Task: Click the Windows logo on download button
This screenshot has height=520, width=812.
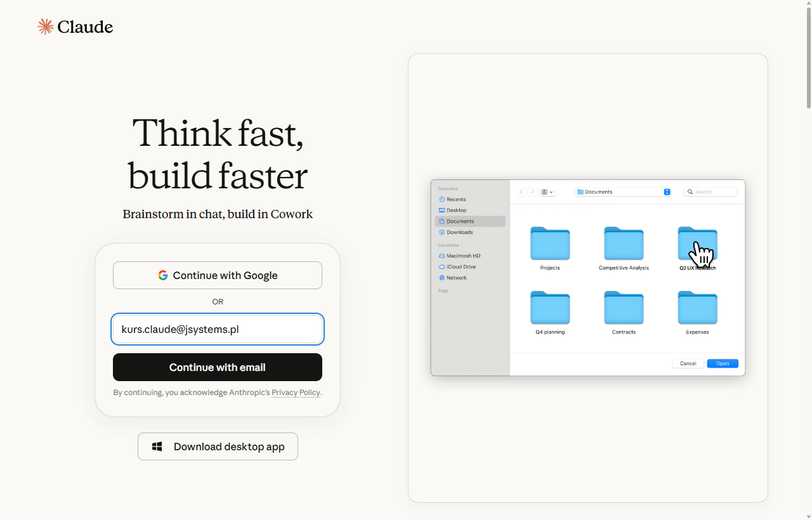Action: tap(157, 446)
